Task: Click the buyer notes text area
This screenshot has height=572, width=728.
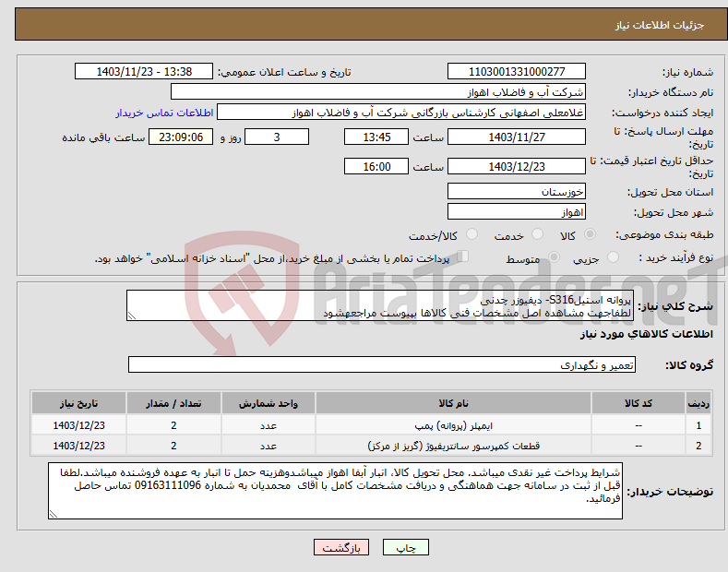Action: [335, 491]
